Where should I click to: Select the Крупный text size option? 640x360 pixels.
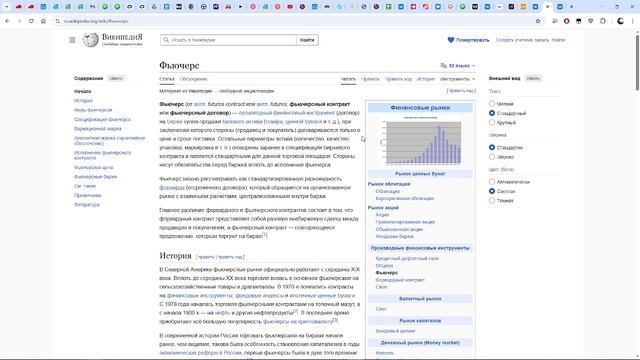pos(492,122)
